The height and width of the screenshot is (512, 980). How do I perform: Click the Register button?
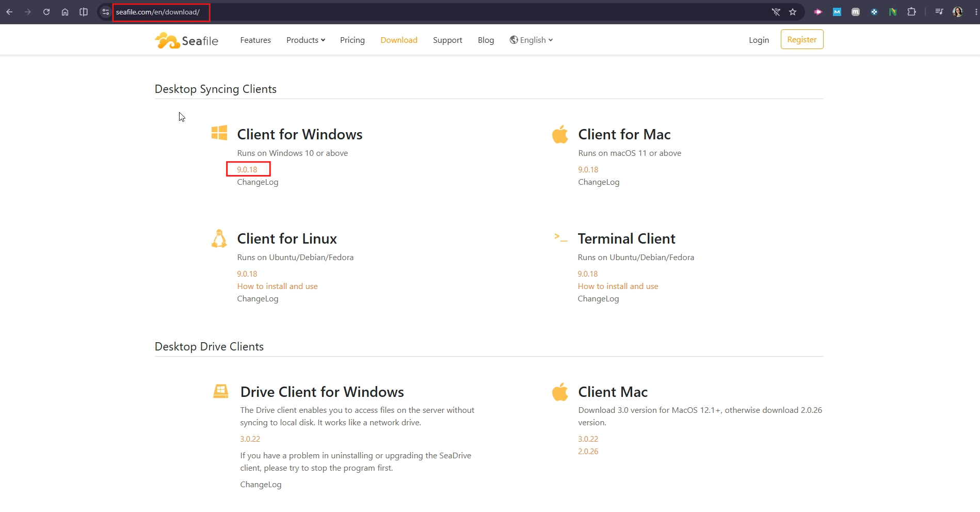tap(802, 40)
